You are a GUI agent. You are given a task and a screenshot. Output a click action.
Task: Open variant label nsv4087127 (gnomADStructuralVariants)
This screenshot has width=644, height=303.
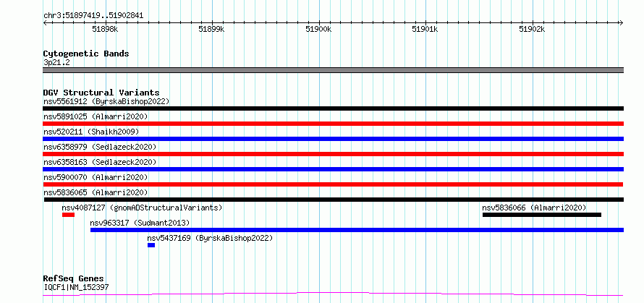142,208
